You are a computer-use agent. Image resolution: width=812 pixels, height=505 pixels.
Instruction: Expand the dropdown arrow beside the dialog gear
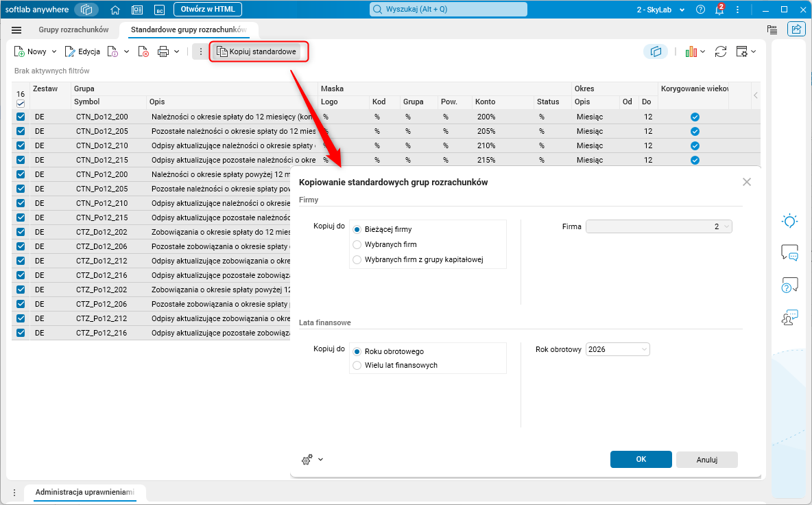320,460
